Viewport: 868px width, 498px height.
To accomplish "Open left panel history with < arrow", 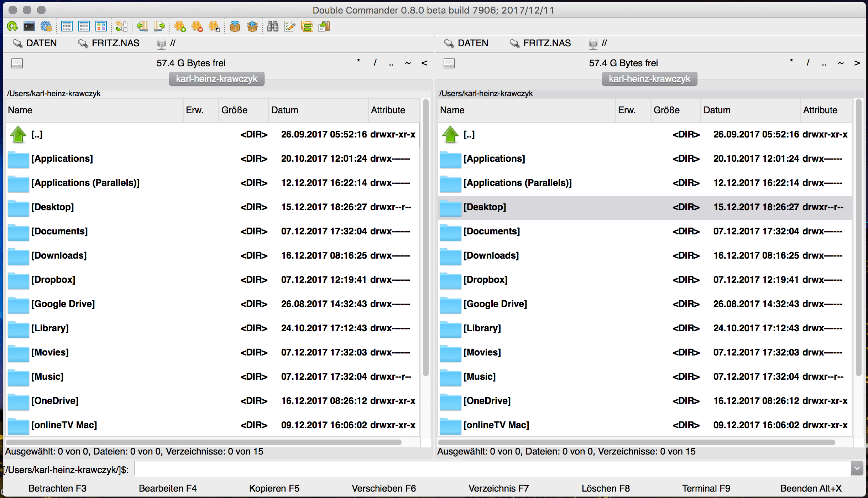I will pos(425,63).
